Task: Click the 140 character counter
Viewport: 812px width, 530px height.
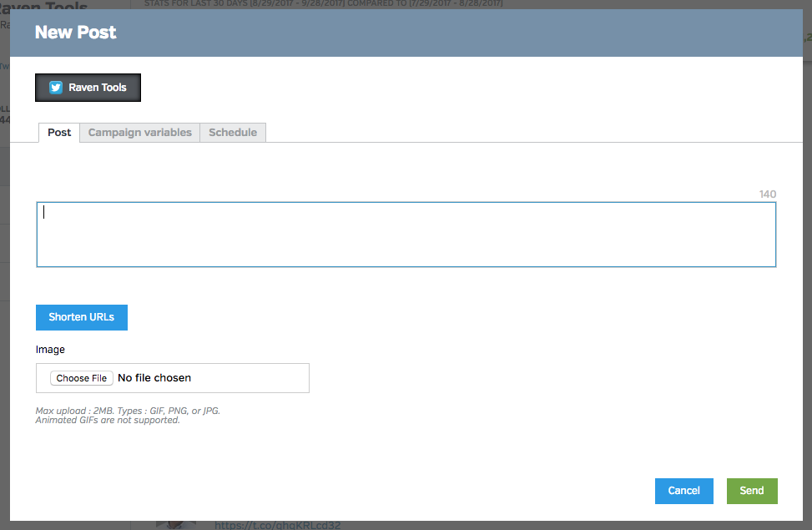Action: click(767, 194)
